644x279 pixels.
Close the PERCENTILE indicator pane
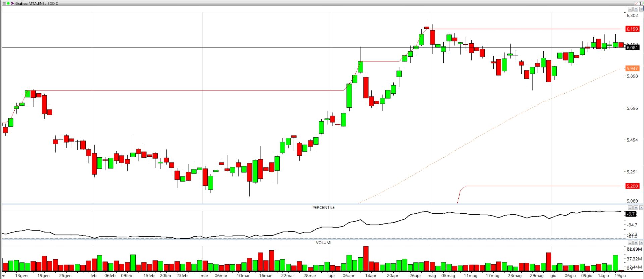tap(641, 208)
